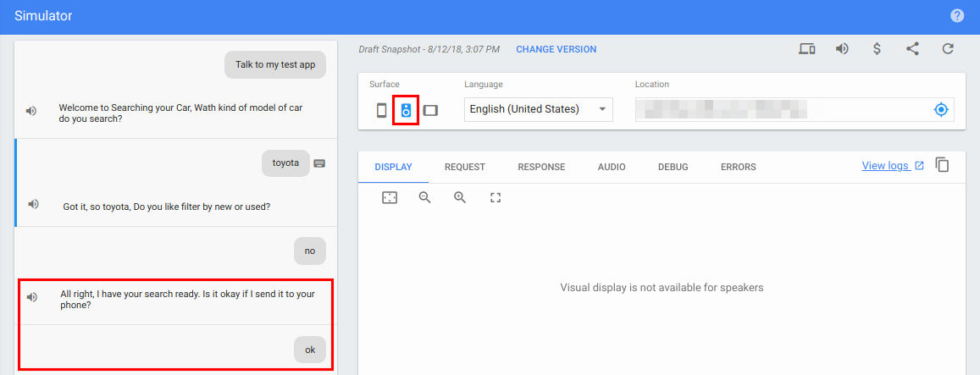Click the Simulator title text
This screenshot has width=980, height=375.
click(43, 16)
